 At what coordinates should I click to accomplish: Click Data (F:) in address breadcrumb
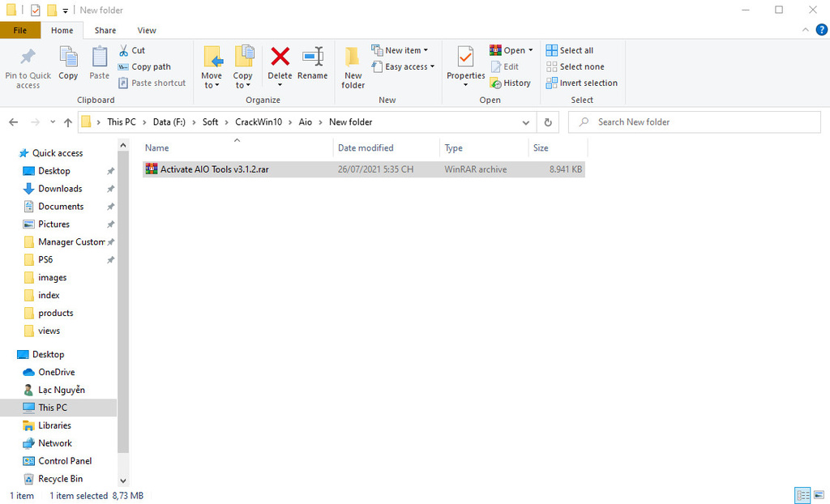tap(169, 122)
